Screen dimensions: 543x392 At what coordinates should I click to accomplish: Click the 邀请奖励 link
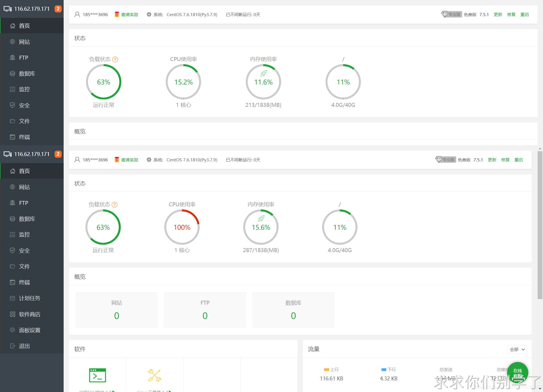pos(130,160)
